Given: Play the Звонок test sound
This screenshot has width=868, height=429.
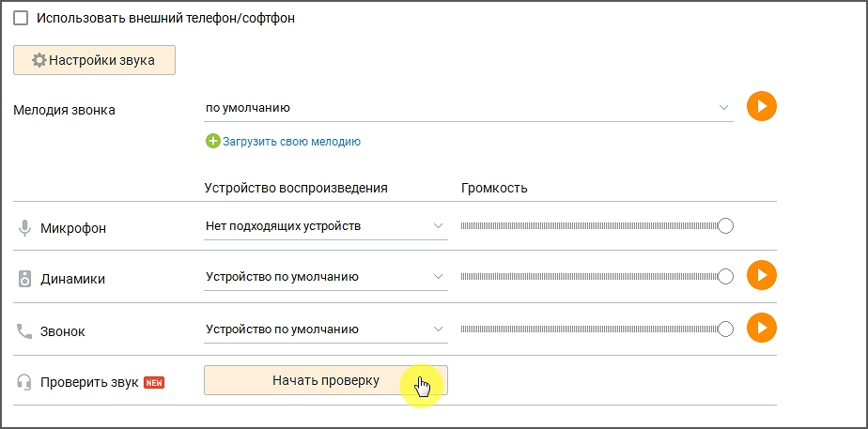Looking at the screenshot, I should pos(762,328).
